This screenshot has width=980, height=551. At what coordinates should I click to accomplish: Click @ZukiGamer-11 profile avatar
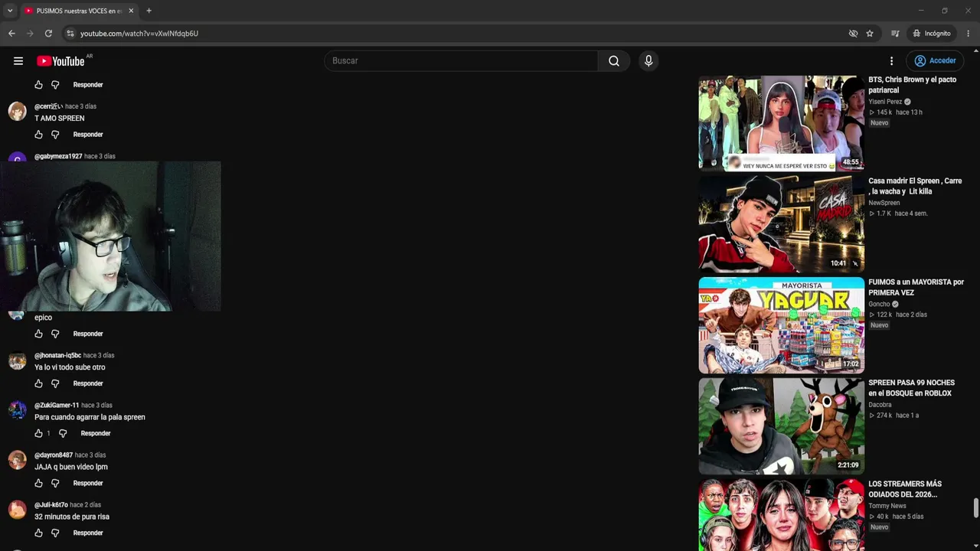[x=17, y=410]
